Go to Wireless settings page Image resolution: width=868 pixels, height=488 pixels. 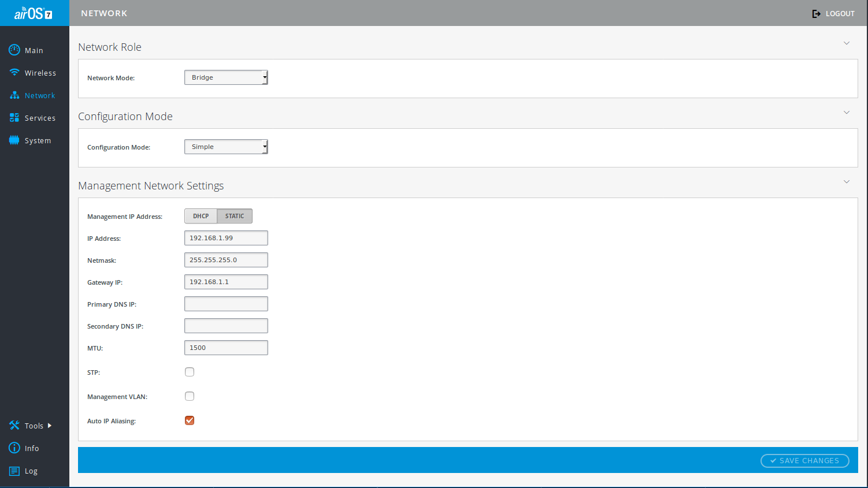[x=40, y=73]
